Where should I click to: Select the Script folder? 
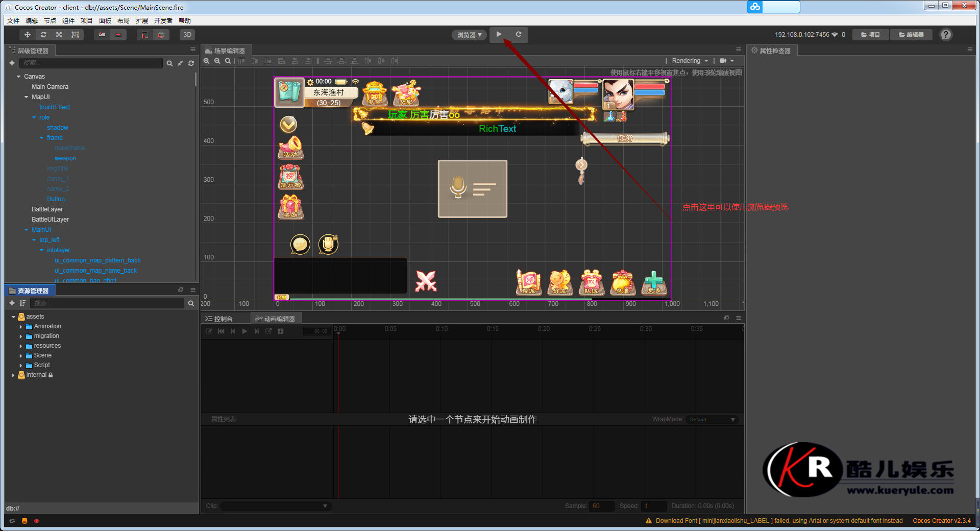coord(42,366)
